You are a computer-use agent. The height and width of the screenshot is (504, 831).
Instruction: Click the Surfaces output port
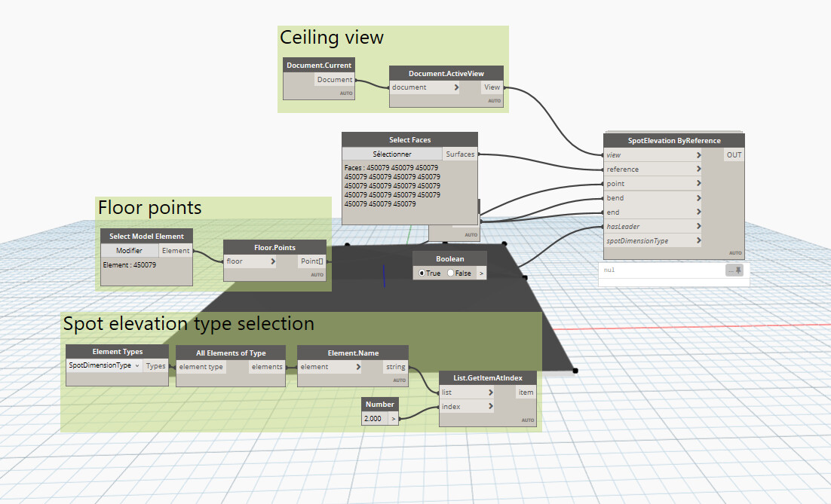pos(460,154)
